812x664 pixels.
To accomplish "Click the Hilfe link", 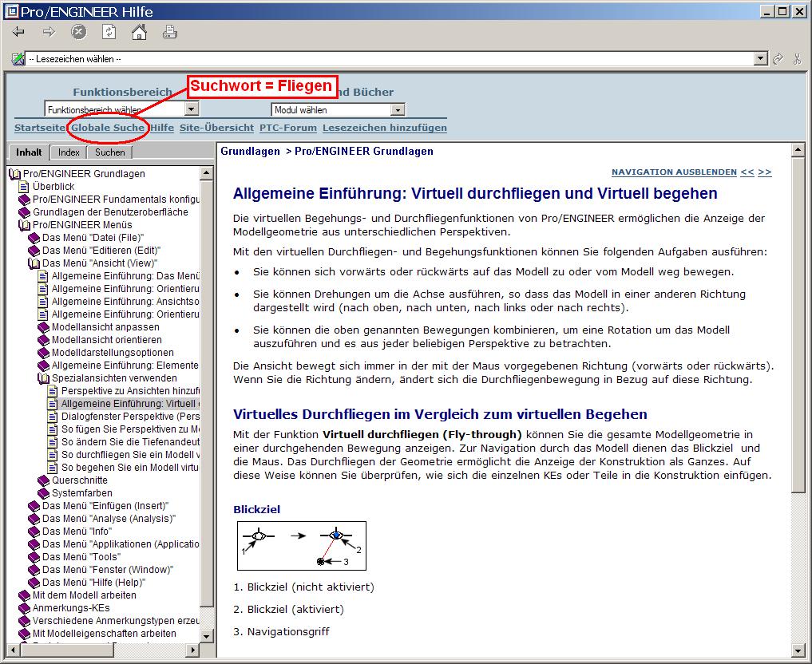I will pos(162,128).
